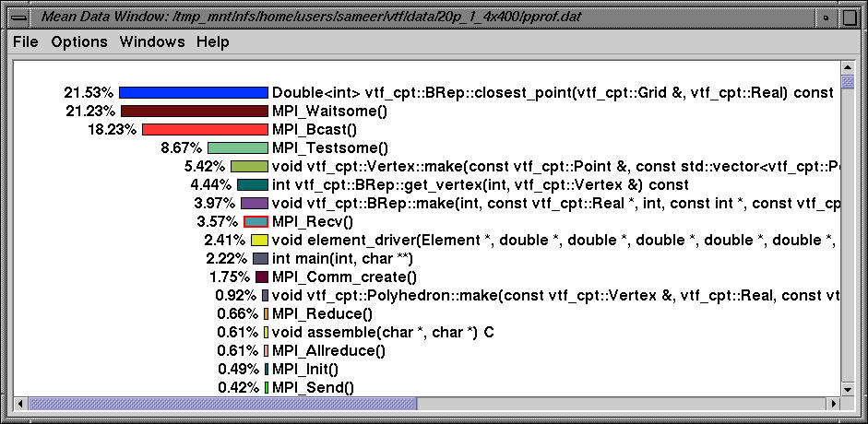Minimize the Mean Data Window
The width and height of the screenshot is (868, 424).
coord(827,18)
